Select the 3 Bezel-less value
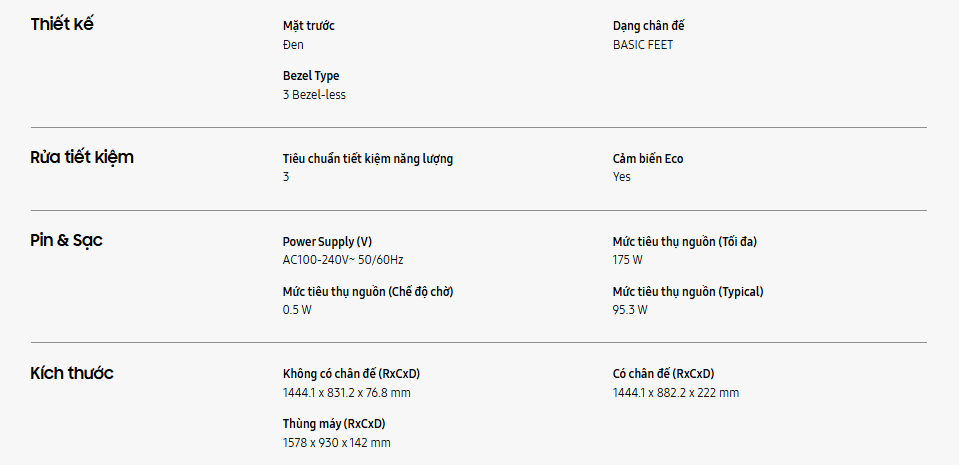Viewport: 959px width, 465px height. point(314,95)
